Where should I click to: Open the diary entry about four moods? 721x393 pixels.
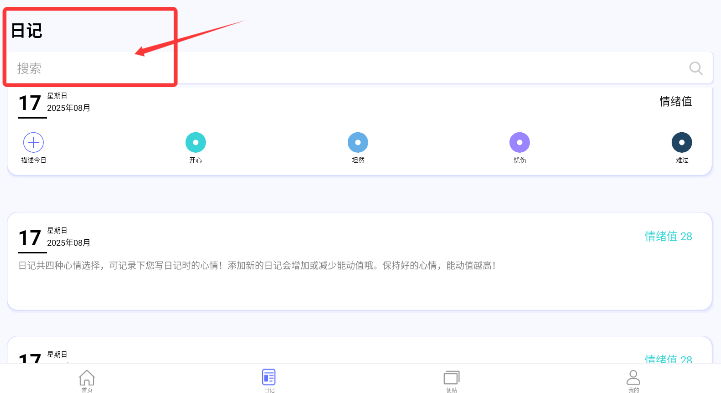[360, 261]
